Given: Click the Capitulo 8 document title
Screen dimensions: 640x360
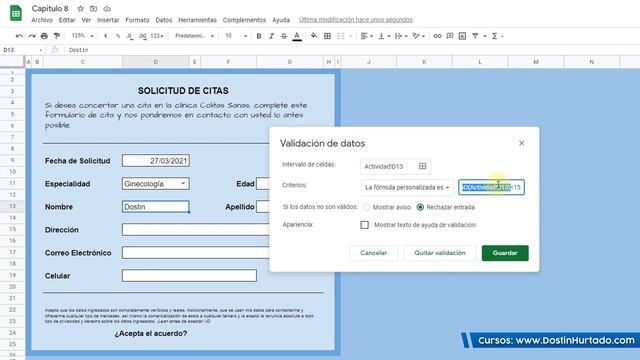Looking at the screenshot, I should tap(50, 9).
